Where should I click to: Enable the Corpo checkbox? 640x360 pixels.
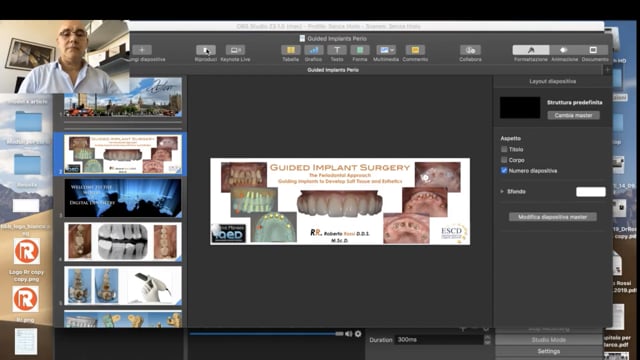pyautogui.click(x=504, y=160)
